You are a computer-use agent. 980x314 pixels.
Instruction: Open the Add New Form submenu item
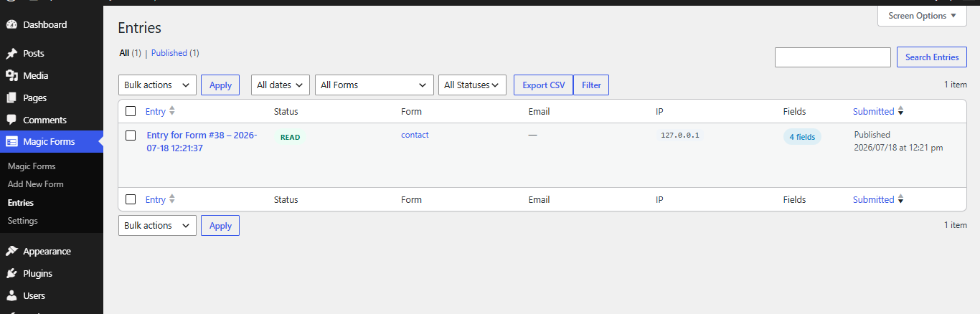tap(36, 184)
